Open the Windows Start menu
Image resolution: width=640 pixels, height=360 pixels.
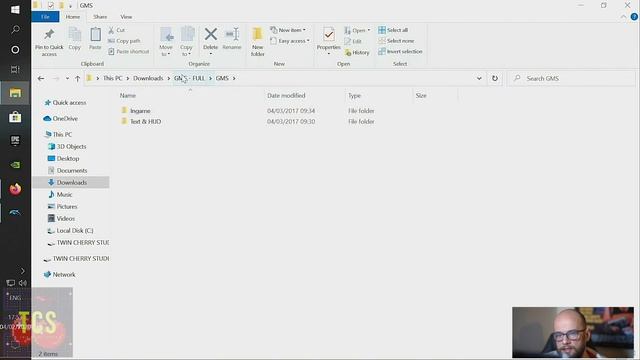point(15,9)
